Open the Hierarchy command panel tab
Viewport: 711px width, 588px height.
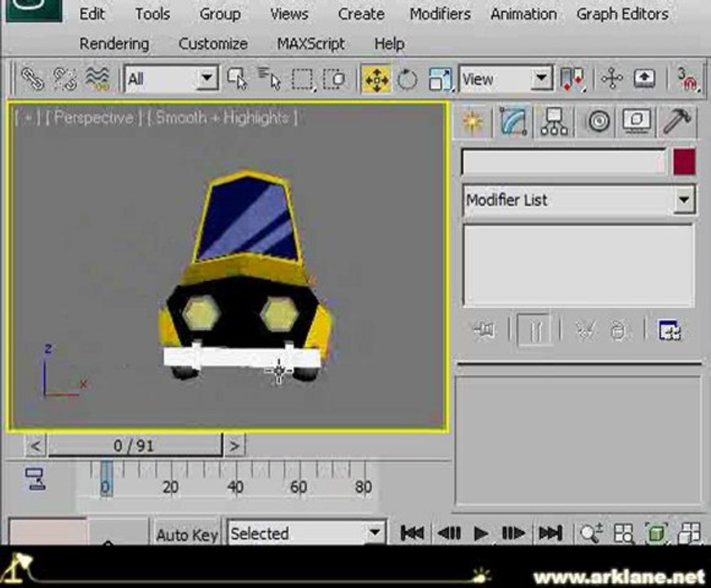553,122
